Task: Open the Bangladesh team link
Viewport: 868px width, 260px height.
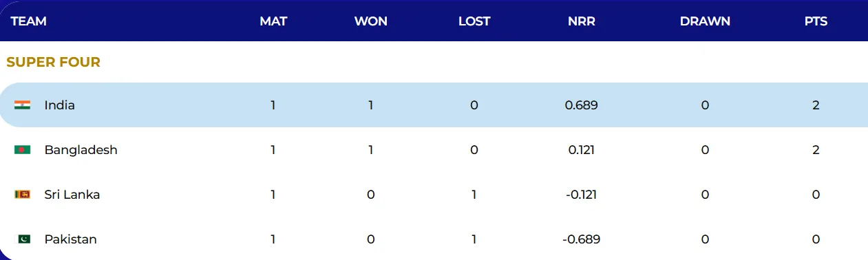Action: (81, 150)
